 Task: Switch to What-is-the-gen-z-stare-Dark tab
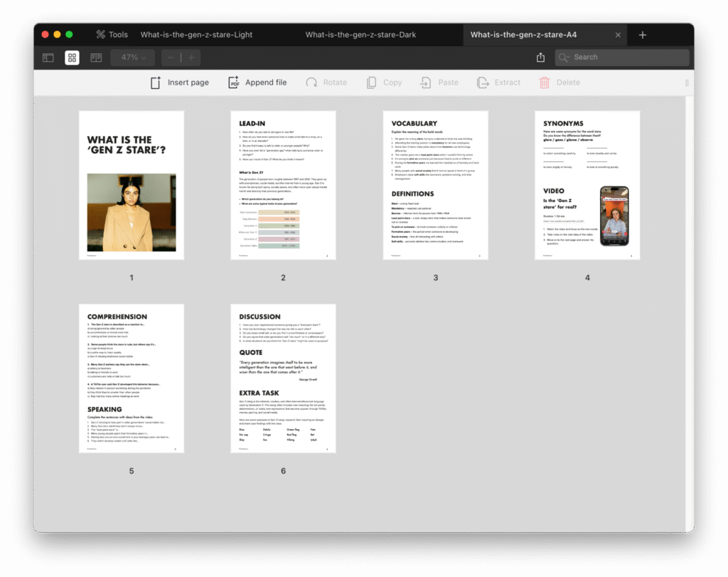click(x=360, y=35)
